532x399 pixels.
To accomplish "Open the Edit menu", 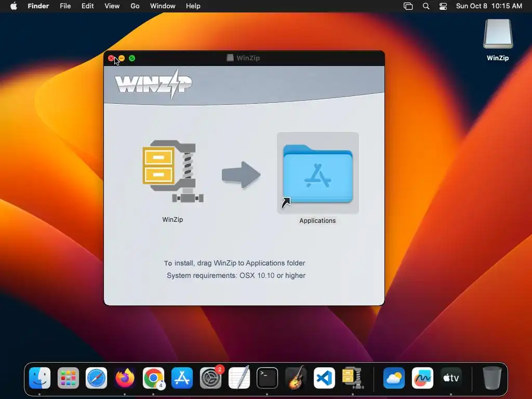I will [87, 6].
